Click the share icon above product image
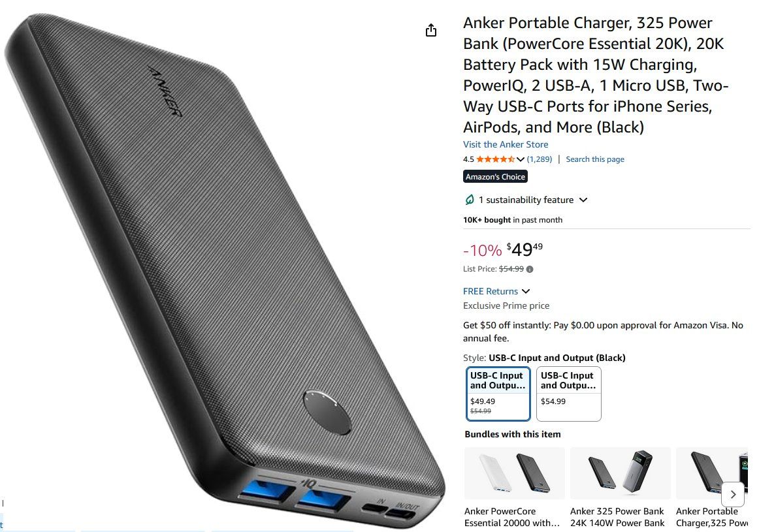 pyautogui.click(x=431, y=31)
